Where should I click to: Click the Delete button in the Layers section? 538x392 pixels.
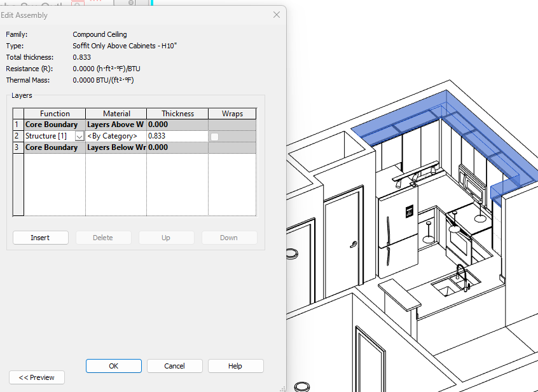click(x=103, y=237)
